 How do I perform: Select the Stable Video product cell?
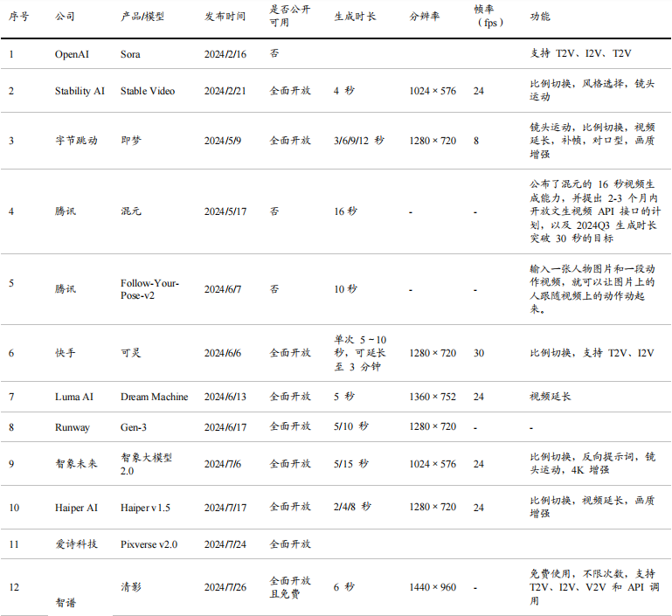click(x=148, y=91)
